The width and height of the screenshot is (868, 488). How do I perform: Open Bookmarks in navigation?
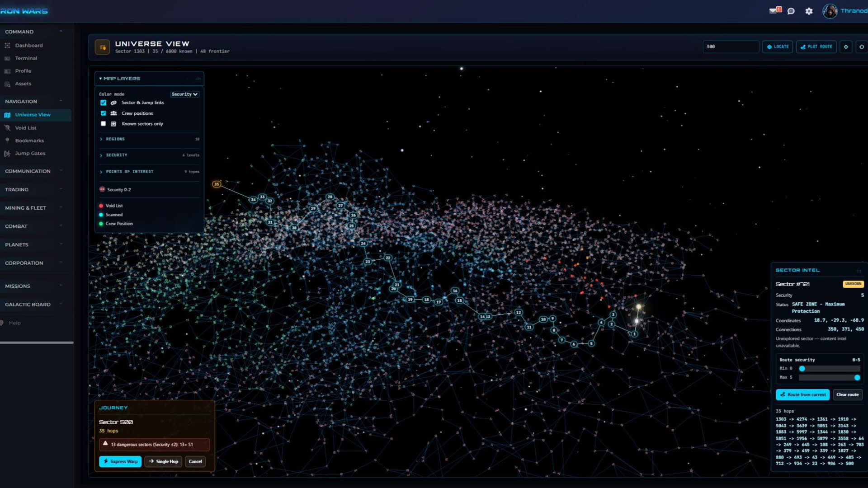click(29, 141)
